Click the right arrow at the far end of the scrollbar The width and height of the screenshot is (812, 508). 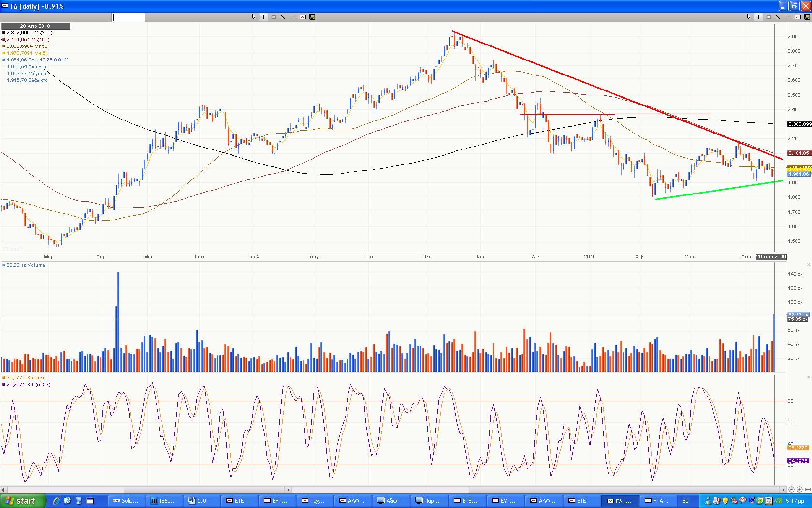coord(783,490)
